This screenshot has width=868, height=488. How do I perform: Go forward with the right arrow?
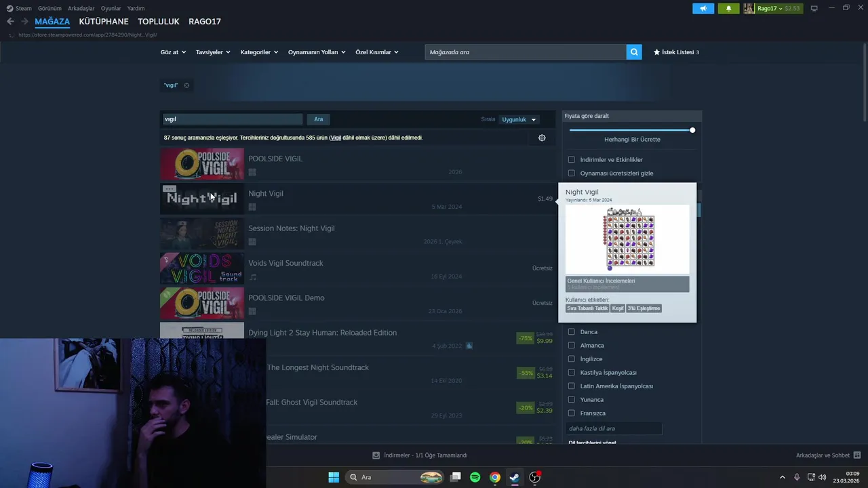click(24, 22)
